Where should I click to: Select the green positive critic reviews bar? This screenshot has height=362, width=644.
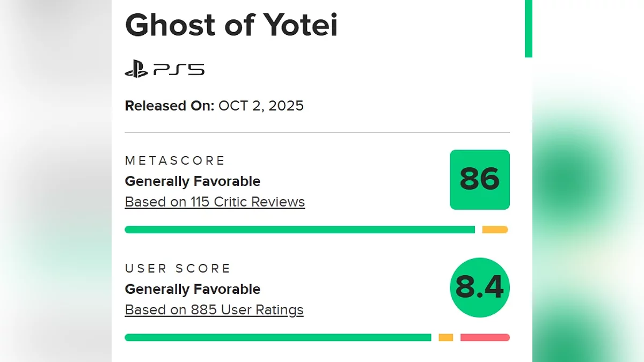point(299,230)
